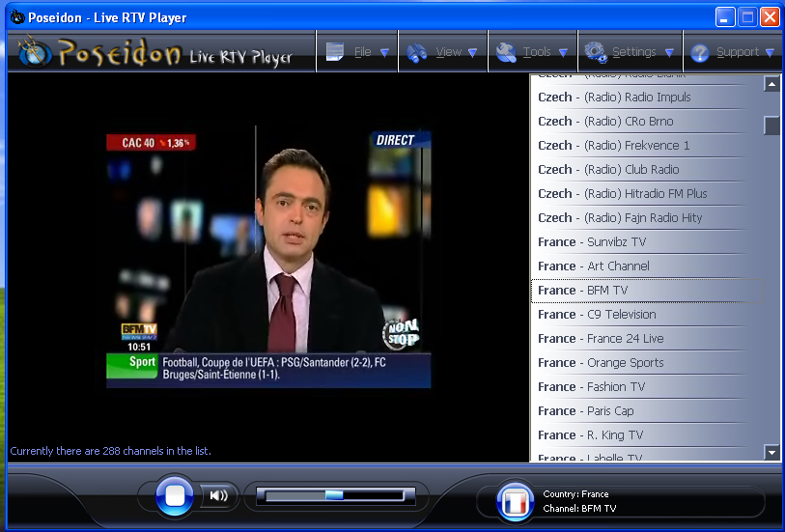Click the BFM TV video display
The image size is (785, 532).
(x=268, y=257)
